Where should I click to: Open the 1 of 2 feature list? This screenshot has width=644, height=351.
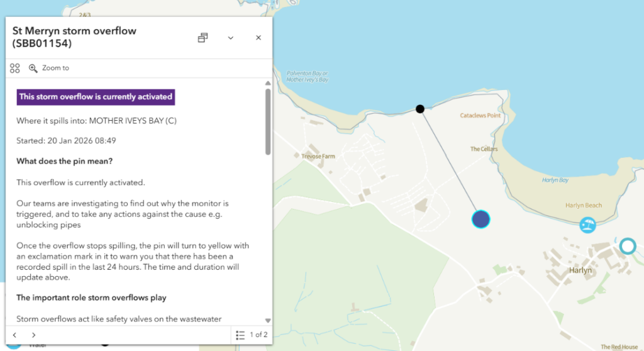pyautogui.click(x=252, y=335)
